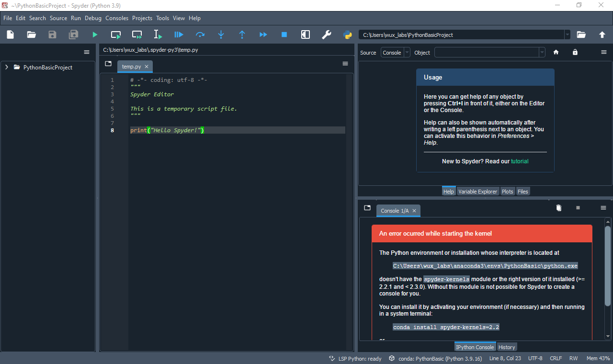Click line 8 print statement in editor
This screenshot has height=364, width=613.
(x=167, y=130)
